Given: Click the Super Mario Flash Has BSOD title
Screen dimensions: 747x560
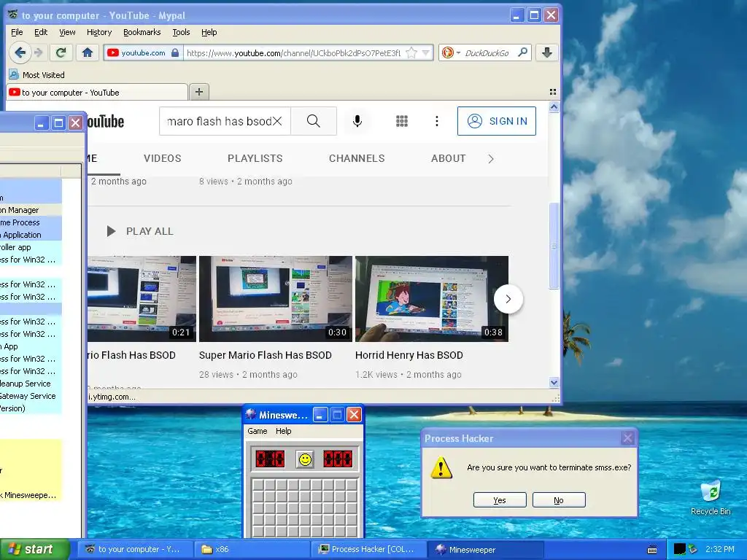Looking at the screenshot, I should [266, 355].
